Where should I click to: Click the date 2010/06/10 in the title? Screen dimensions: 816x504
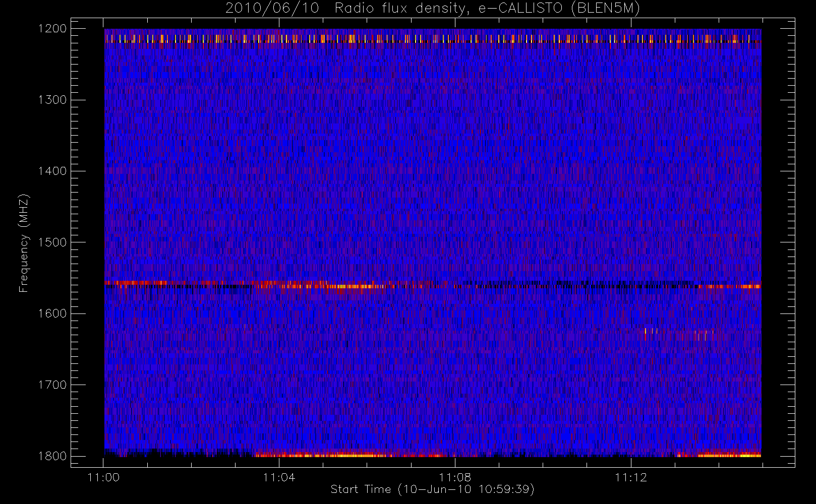click(272, 9)
